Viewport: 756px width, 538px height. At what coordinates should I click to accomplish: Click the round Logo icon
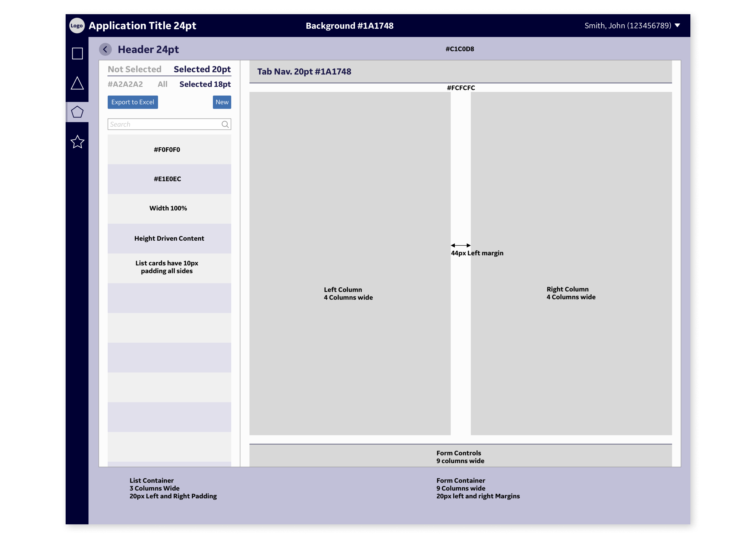pyautogui.click(x=77, y=25)
